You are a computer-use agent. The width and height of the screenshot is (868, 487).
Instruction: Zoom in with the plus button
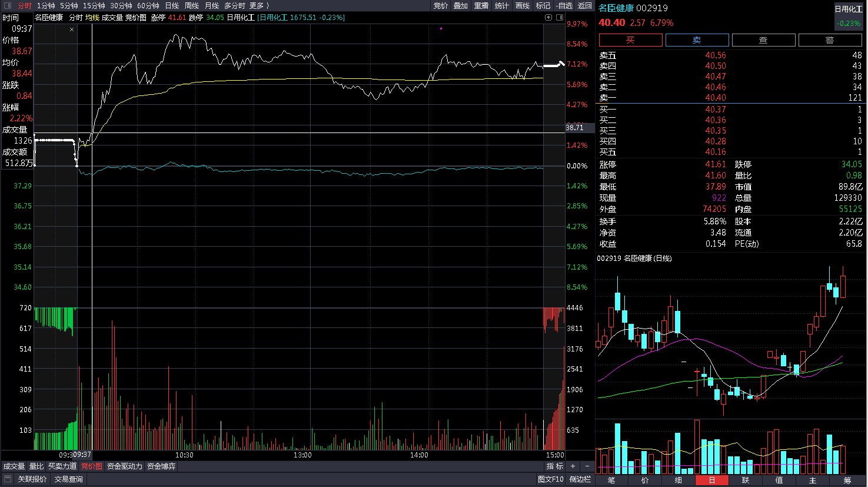(573, 466)
